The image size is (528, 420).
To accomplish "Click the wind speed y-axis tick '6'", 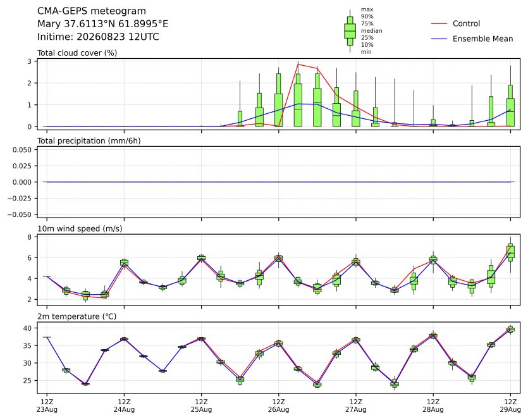I will click(x=30, y=258).
